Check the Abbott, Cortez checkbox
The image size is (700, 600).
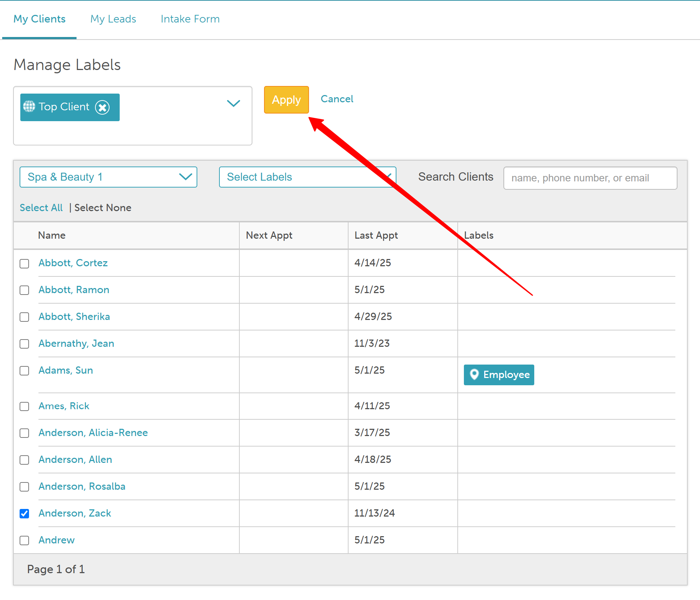[24, 264]
